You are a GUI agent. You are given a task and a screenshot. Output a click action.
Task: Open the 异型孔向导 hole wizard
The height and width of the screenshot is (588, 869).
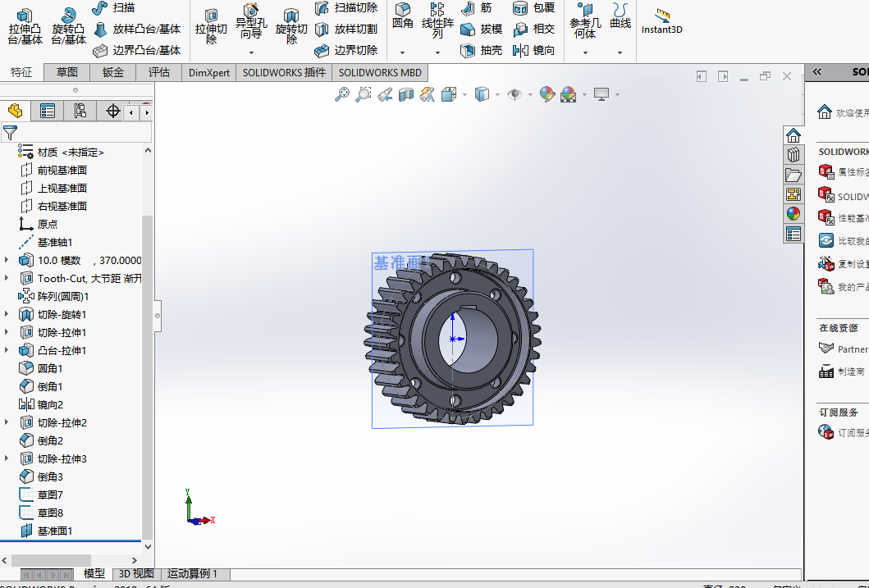(x=251, y=22)
